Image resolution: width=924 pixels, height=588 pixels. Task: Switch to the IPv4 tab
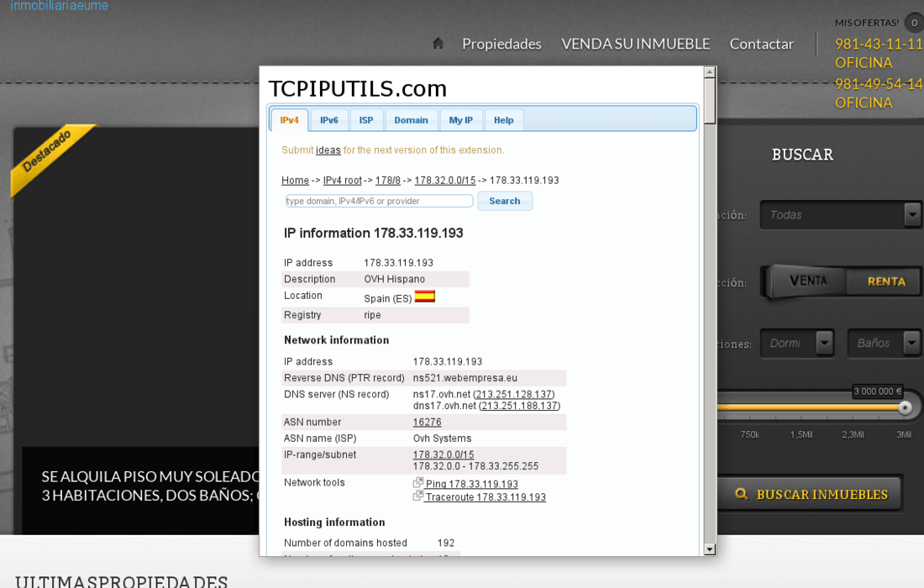click(289, 120)
